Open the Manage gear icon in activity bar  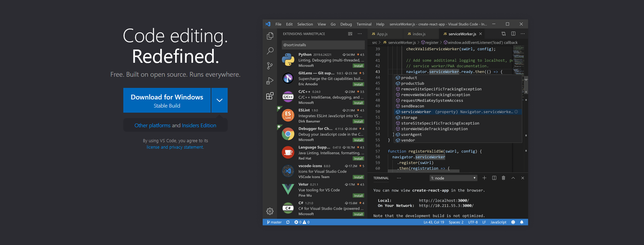click(x=270, y=211)
